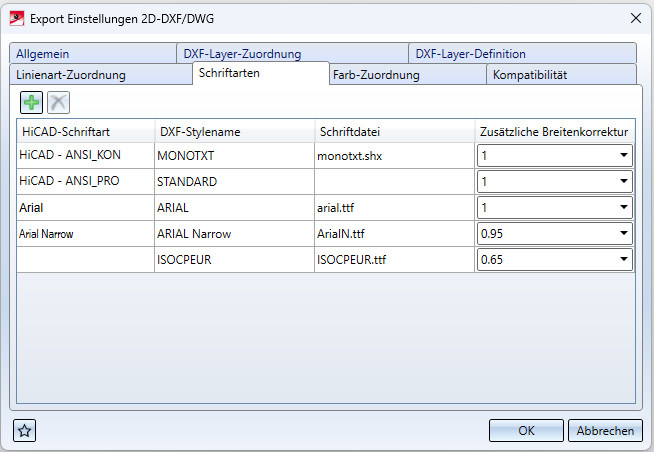Open the 0.65 dropdown for ISOCPEUR

point(623,259)
